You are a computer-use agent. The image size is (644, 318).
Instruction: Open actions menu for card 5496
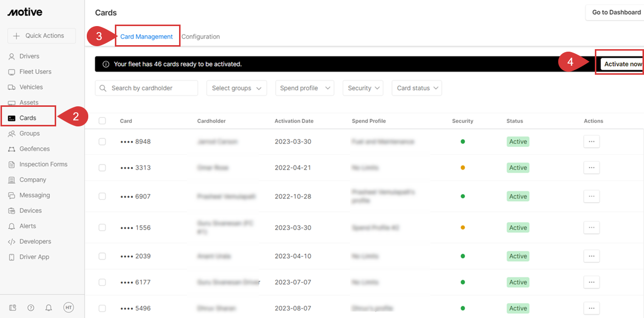(x=591, y=308)
